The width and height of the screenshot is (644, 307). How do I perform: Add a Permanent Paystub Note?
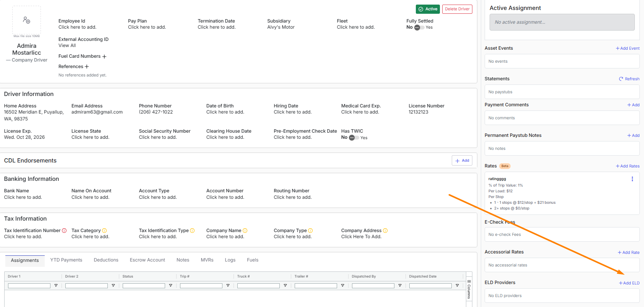click(633, 135)
